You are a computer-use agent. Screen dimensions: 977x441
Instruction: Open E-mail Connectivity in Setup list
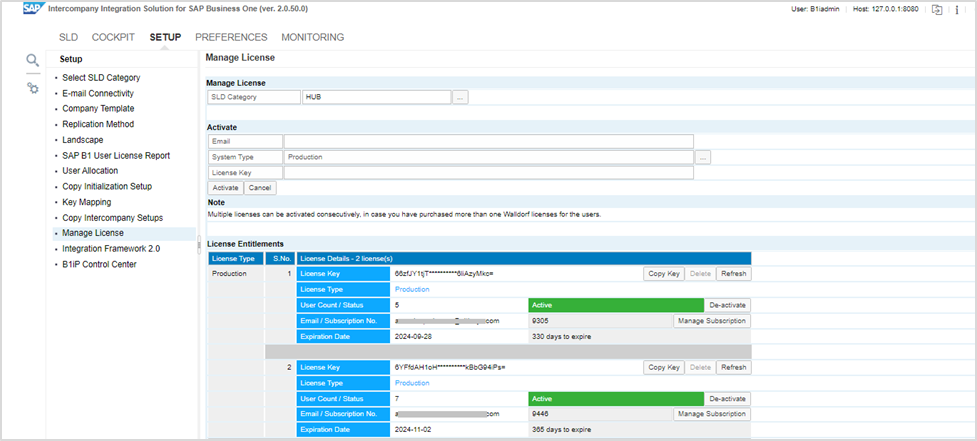[x=98, y=93]
